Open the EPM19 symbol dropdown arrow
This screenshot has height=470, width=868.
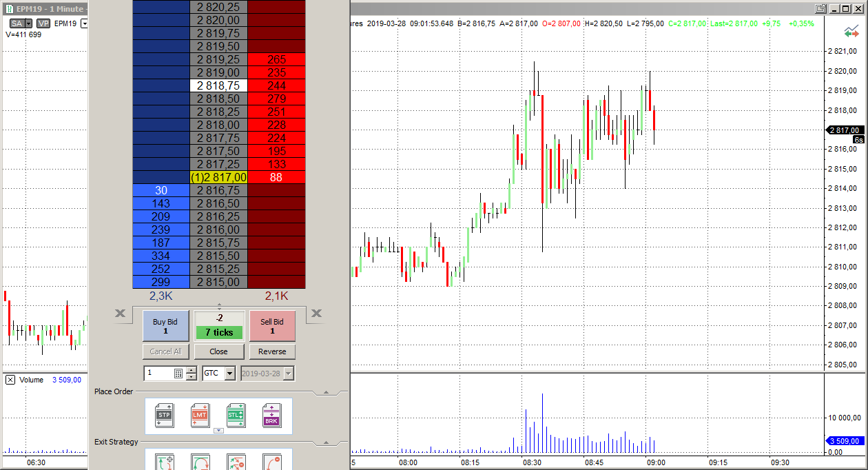(85, 23)
